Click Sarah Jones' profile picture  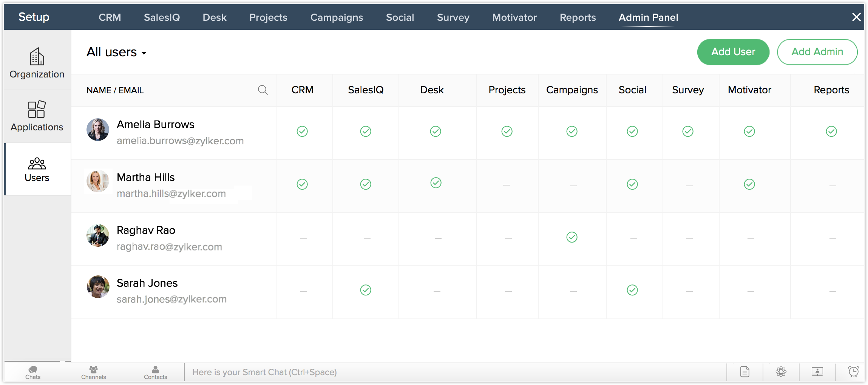[98, 287]
